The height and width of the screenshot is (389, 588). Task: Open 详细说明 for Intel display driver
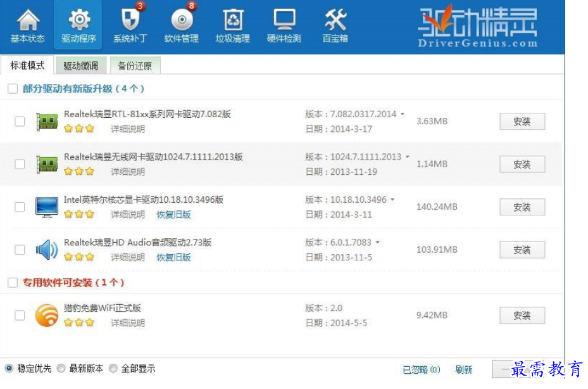(x=127, y=215)
